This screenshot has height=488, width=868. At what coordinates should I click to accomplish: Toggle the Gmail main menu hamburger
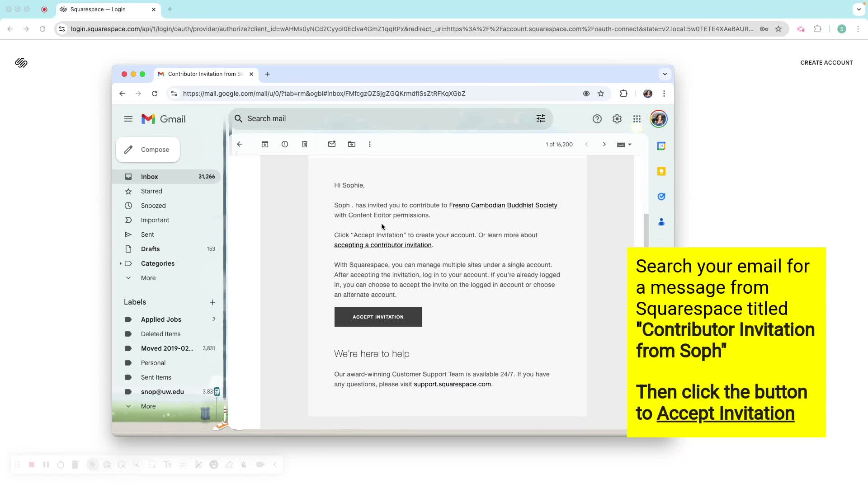coord(128,119)
